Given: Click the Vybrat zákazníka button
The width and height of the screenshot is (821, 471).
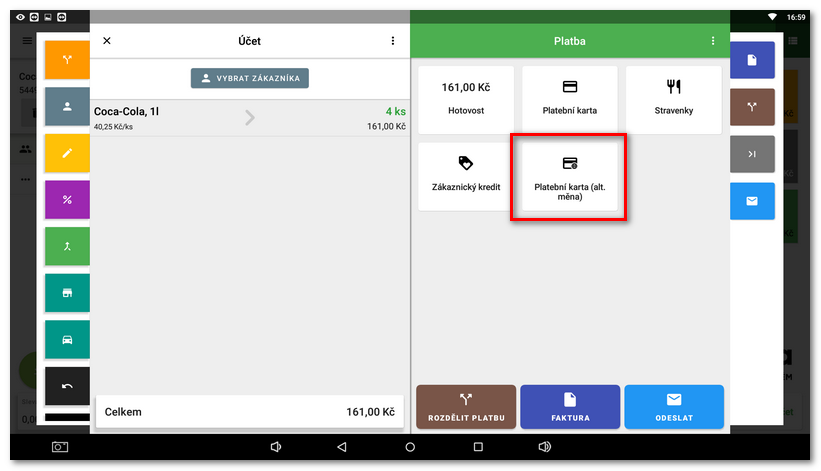Looking at the screenshot, I should 250,78.
